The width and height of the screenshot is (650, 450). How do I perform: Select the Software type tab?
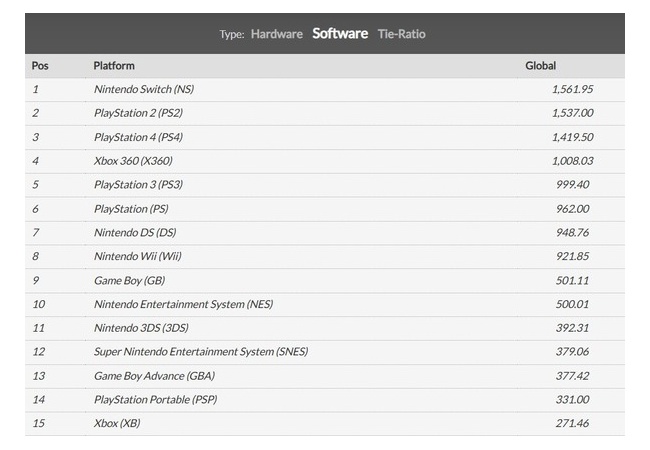click(x=340, y=34)
